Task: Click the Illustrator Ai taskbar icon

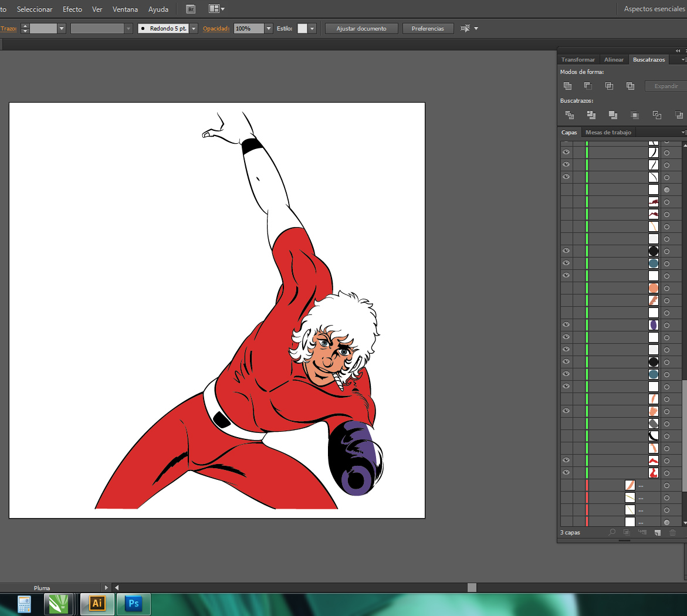Action: [x=97, y=604]
